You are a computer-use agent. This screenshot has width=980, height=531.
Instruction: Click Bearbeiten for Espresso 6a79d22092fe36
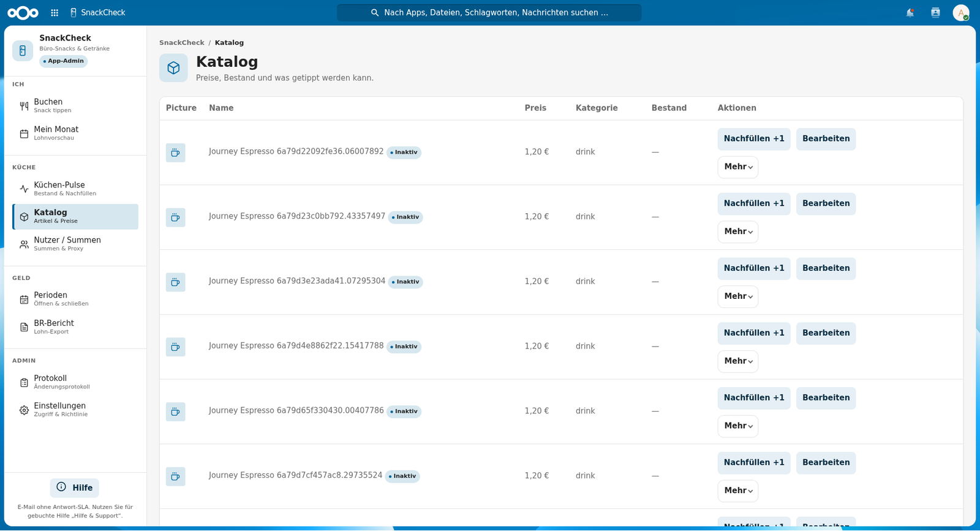pos(826,139)
